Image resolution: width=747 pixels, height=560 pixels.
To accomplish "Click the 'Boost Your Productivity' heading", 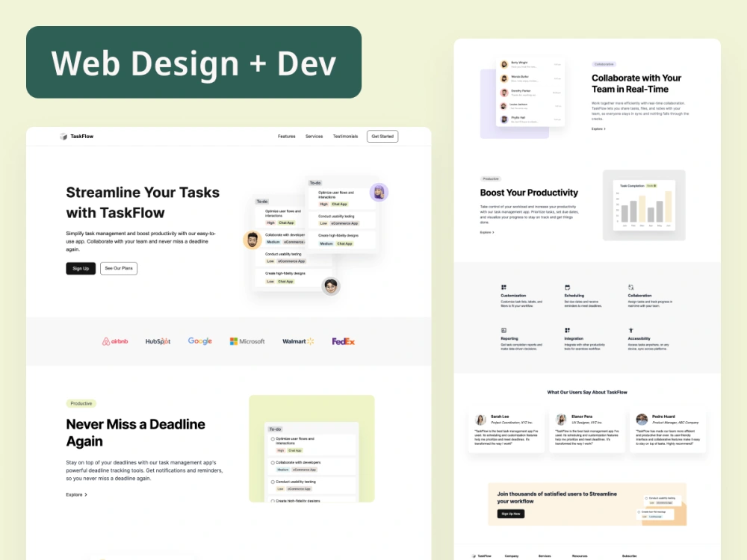I will [529, 193].
